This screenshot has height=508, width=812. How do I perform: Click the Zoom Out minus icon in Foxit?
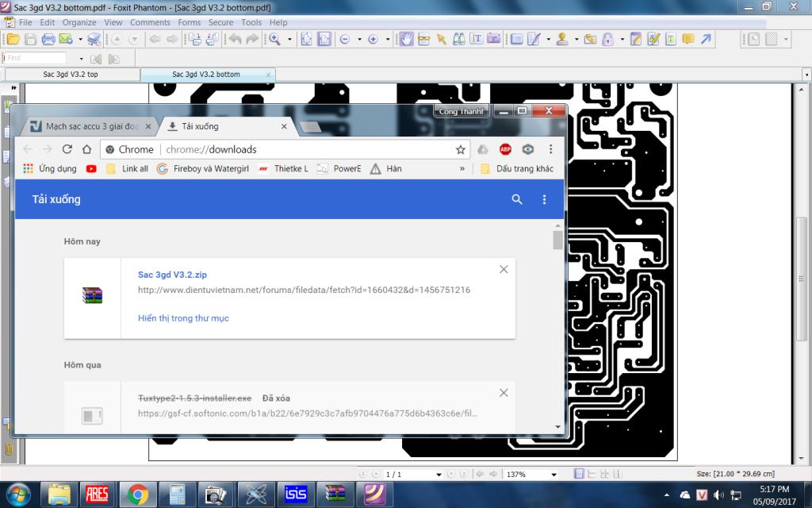[345, 40]
